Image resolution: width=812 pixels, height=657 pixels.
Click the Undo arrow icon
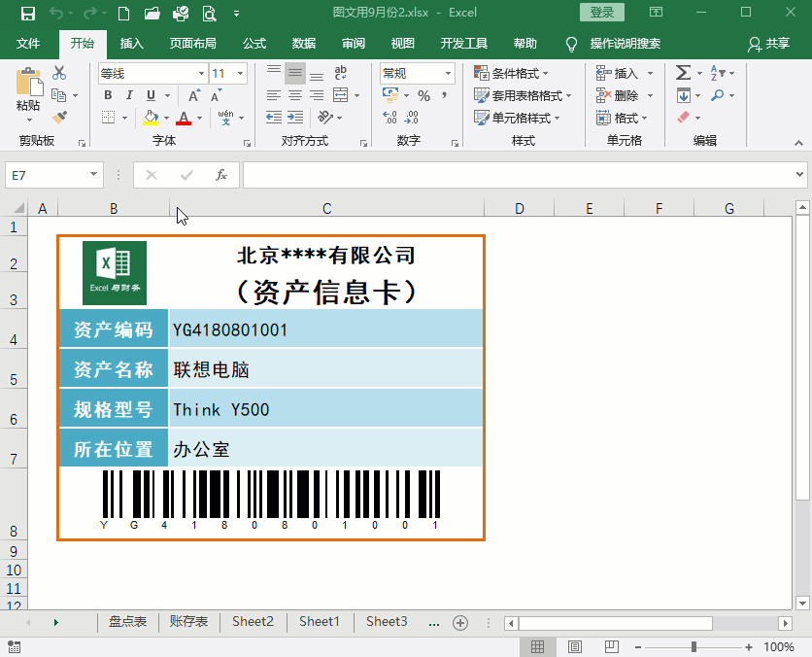[x=56, y=13]
